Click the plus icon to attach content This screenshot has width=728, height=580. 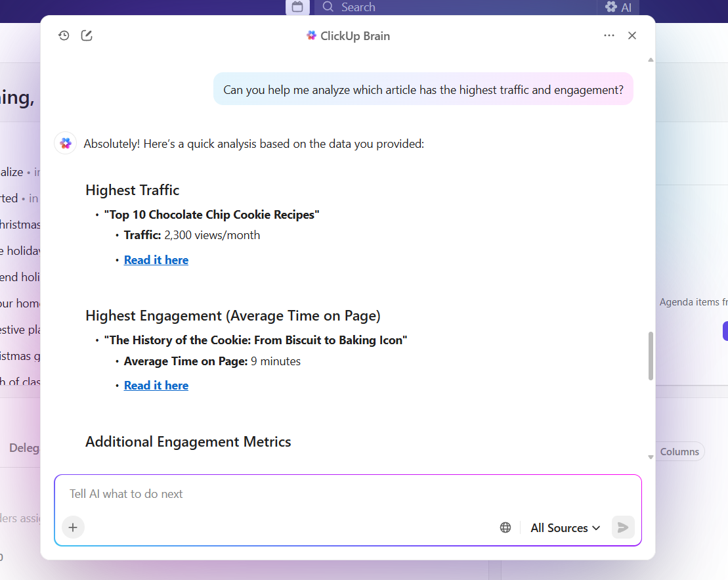click(x=73, y=527)
